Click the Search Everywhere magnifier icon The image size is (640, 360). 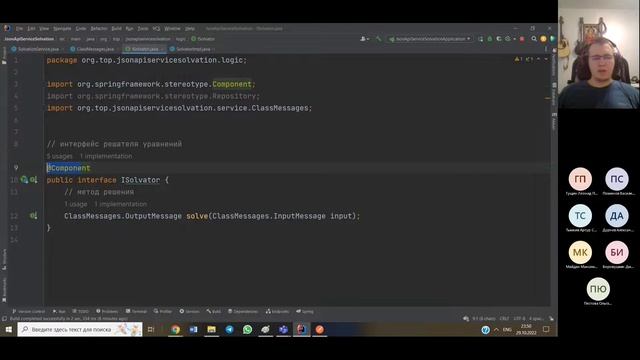point(534,39)
